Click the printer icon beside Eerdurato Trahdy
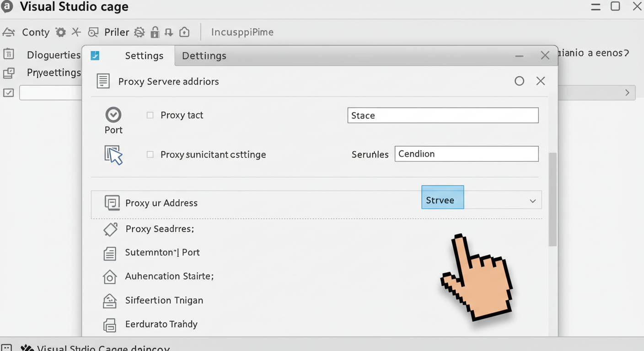The width and height of the screenshot is (644, 351). (x=110, y=324)
